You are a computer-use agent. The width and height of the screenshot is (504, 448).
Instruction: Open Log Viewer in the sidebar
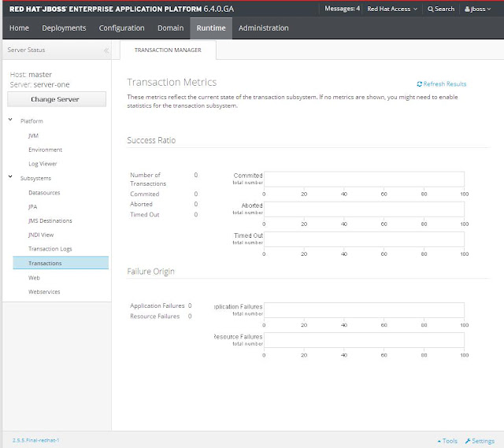43,164
